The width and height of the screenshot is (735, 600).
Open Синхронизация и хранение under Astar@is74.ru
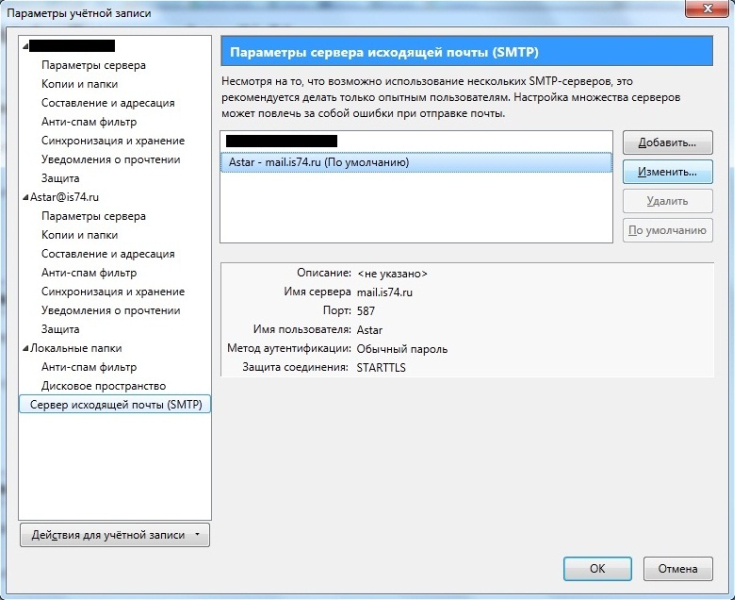pos(112,291)
